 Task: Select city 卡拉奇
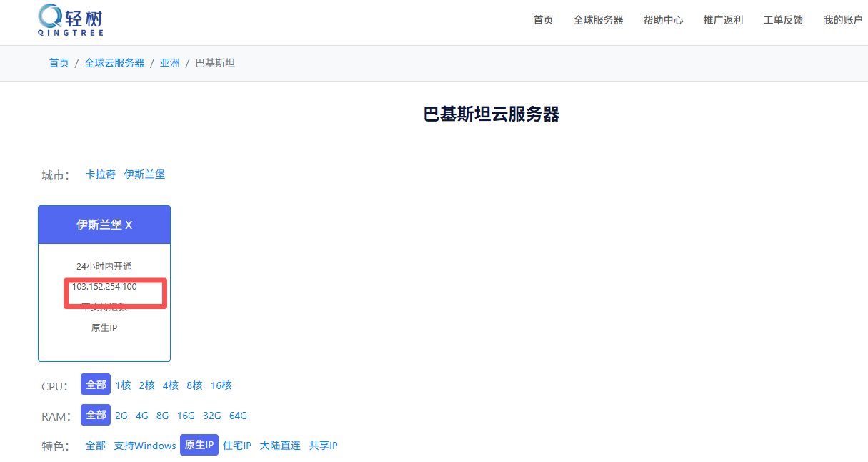tap(100, 175)
